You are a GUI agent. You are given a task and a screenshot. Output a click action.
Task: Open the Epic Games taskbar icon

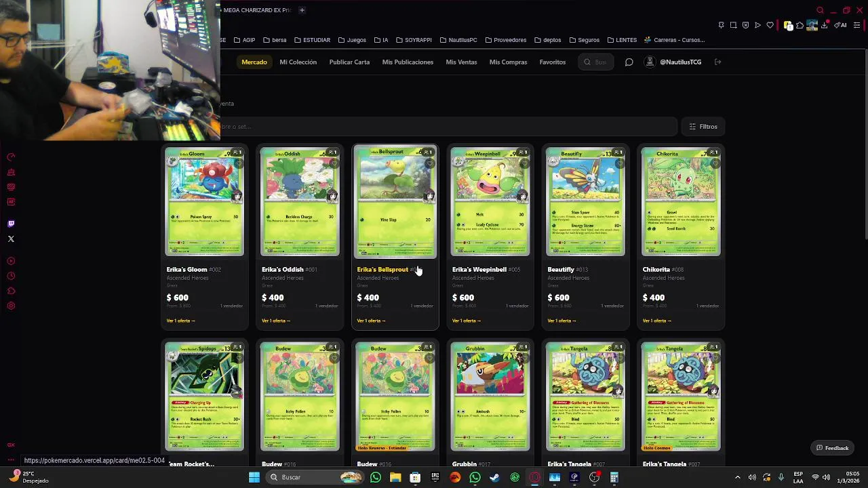pos(435,477)
